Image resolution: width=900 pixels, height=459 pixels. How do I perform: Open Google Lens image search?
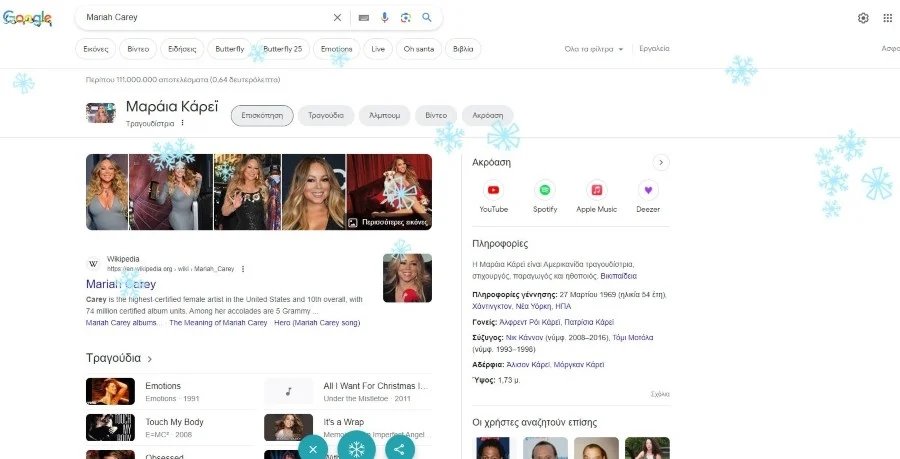406,18
